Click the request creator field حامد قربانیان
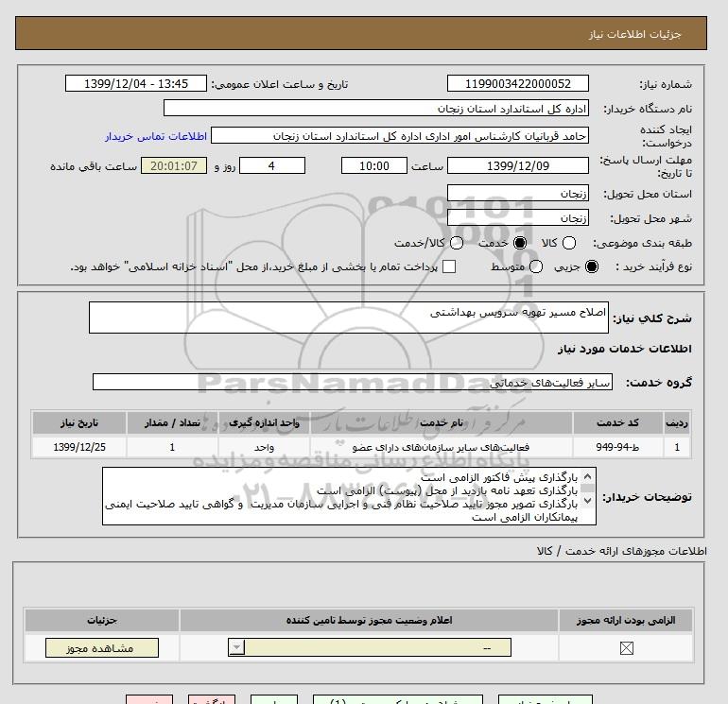 [400, 135]
